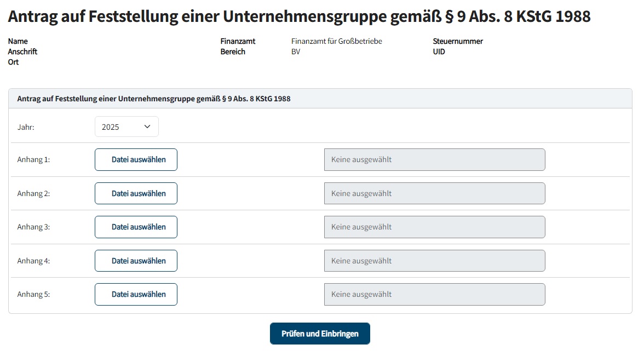Click the 'Jahr:' label
This screenshot has width=644, height=356.
tap(26, 127)
